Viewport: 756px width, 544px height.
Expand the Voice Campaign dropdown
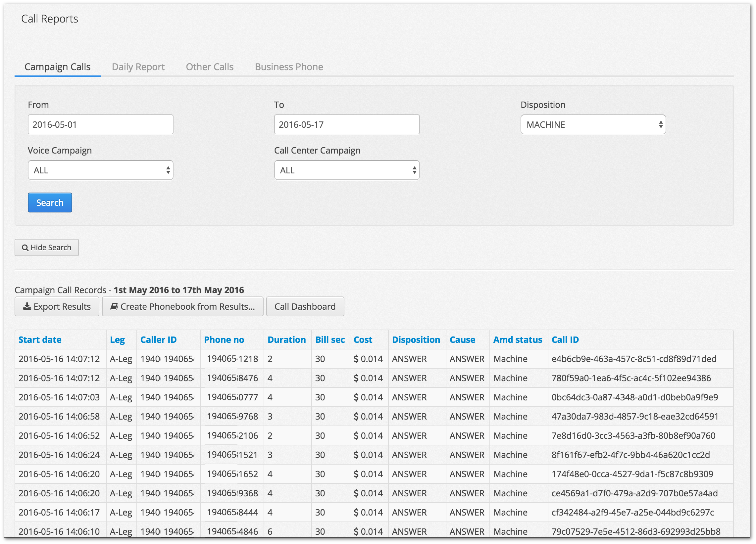click(100, 170)
